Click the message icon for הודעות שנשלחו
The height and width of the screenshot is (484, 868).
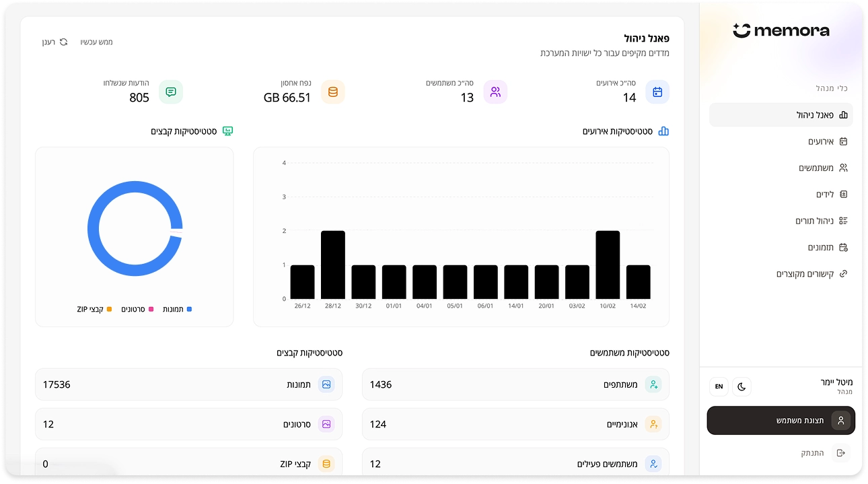[171, 92]
